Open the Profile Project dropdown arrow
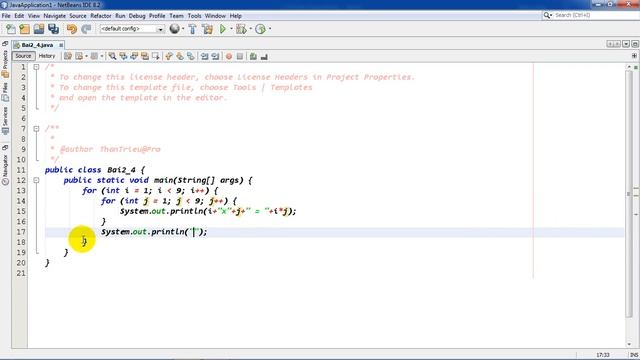Viewport: 640px width, 360px height. pos(270,29)
